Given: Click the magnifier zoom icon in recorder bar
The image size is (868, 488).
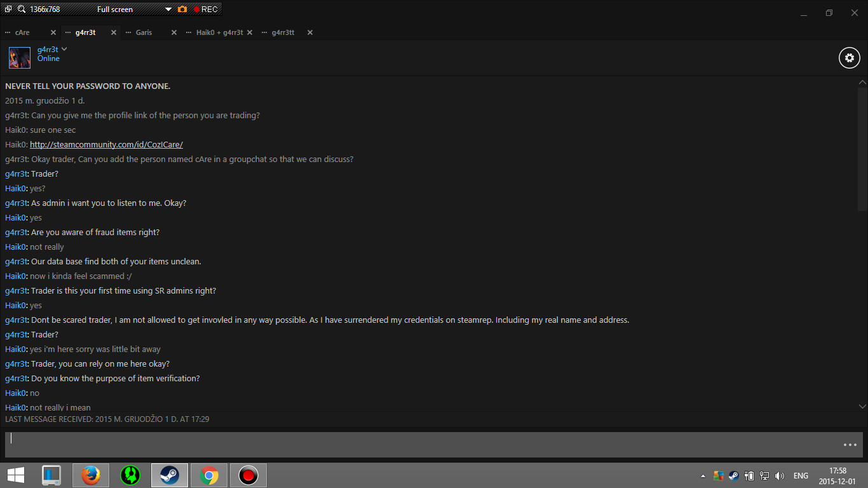Looking at the screenshot, I should click(21, 9).
